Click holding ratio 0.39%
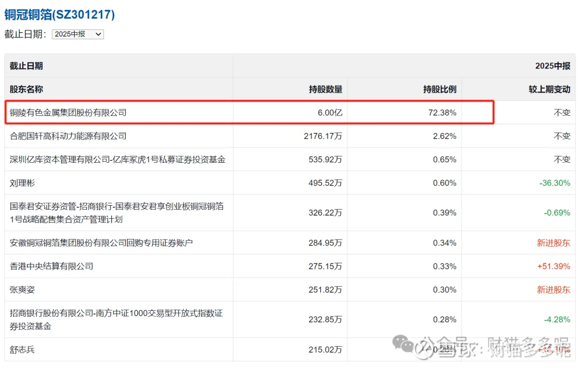588x368 pixels. point(445,213)
